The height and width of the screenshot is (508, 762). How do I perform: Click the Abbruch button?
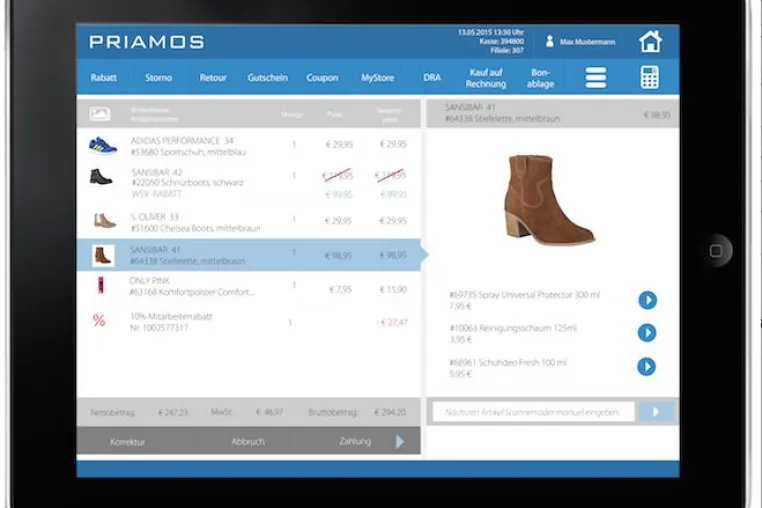coord(248,441)
